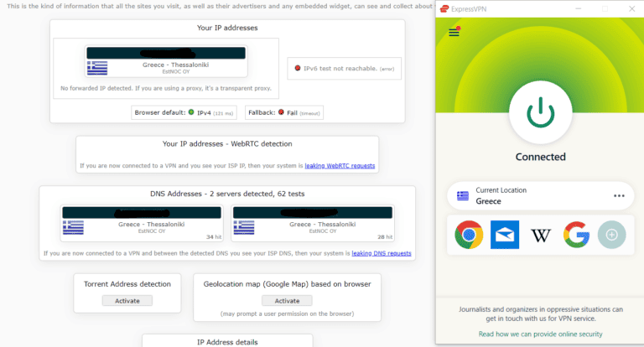Click 'IP Address details' heading
Screen dimensions: 644x347
pyautogui.click(x=227, y=342)
